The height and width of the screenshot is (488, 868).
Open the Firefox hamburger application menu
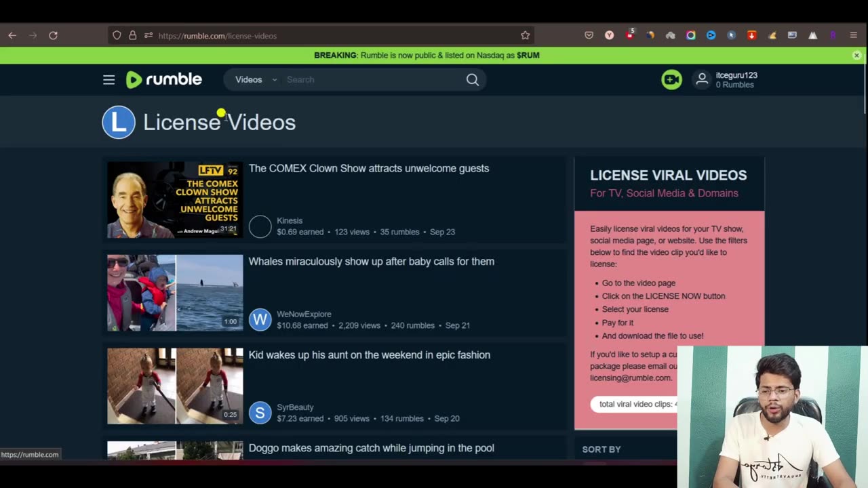[x=853, y=35]
